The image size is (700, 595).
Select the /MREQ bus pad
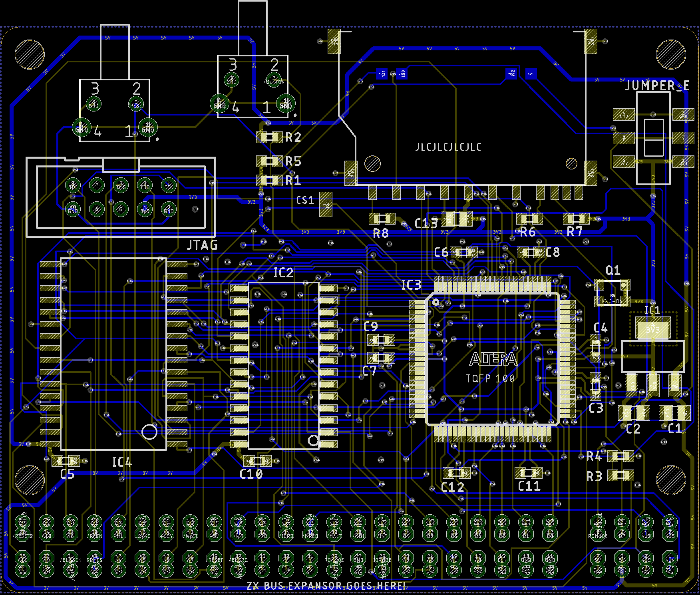pyautogui.click(x=310, y=534)
